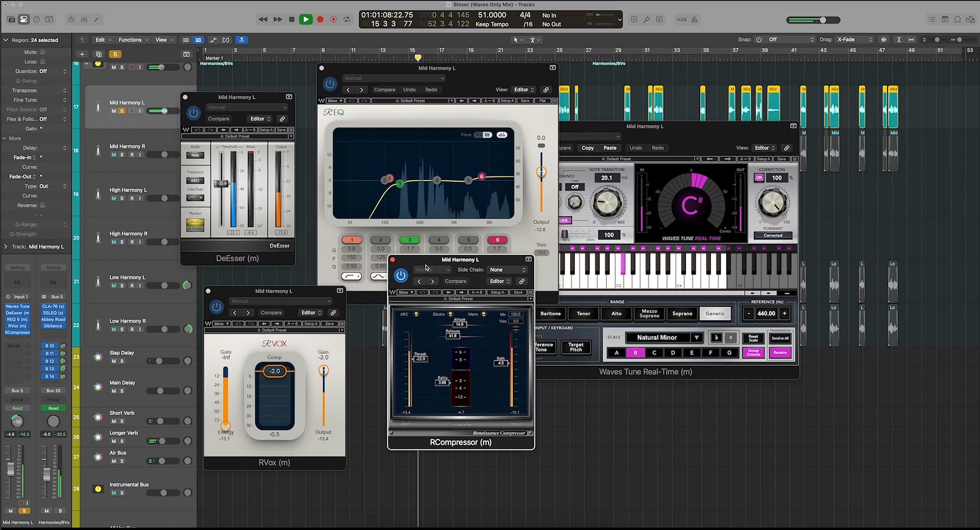The image size is (980, 530).
Task: Toggle Catch Playhead blue icon
Action: coord(241,40)
